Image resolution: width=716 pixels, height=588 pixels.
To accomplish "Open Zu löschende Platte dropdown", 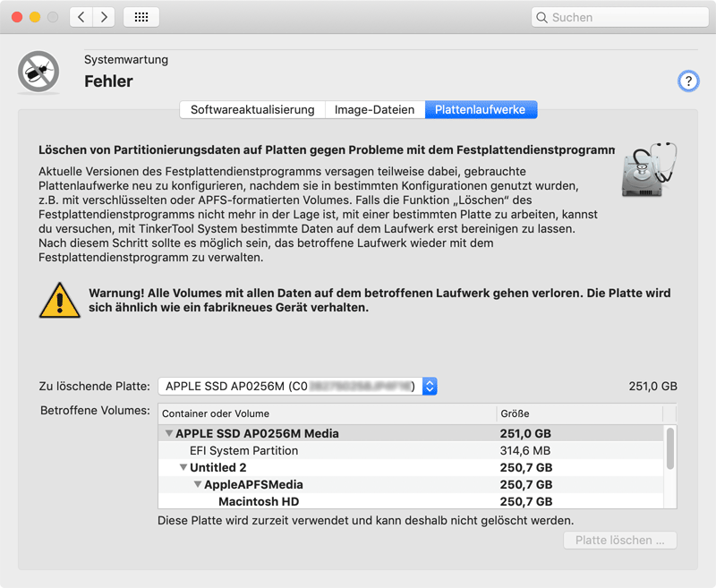I will coord(297,387).
